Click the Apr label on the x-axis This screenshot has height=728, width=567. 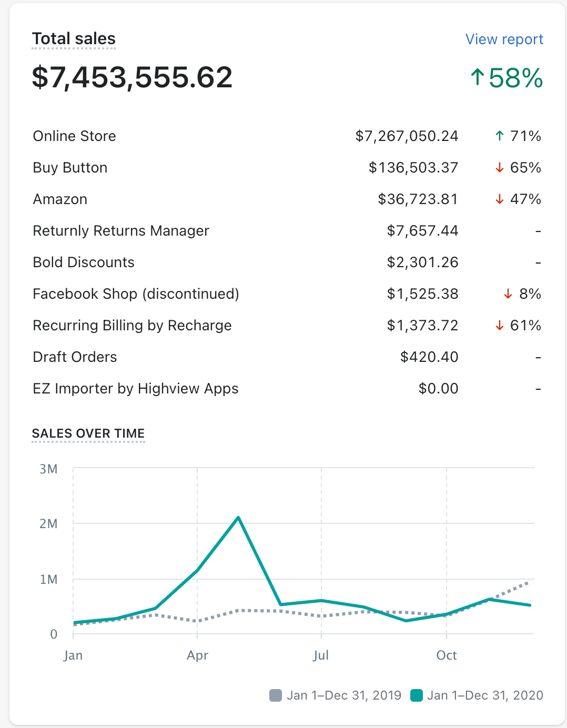pyautogui.click(x=197, y=655)
